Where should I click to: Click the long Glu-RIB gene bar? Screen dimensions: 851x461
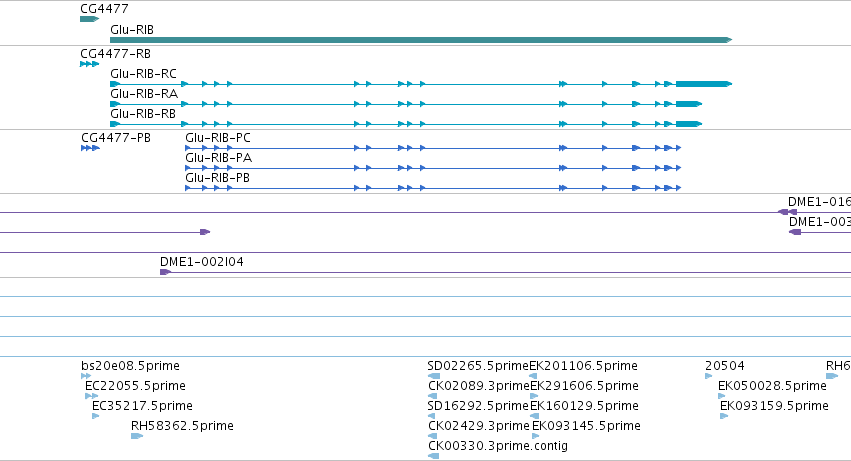(421, 40)
